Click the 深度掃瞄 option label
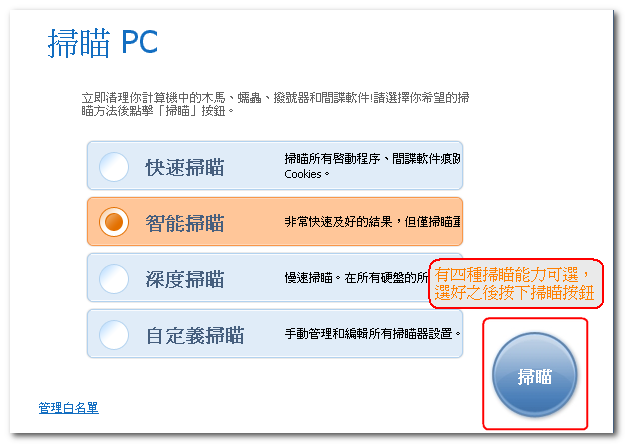 [185, 279]
